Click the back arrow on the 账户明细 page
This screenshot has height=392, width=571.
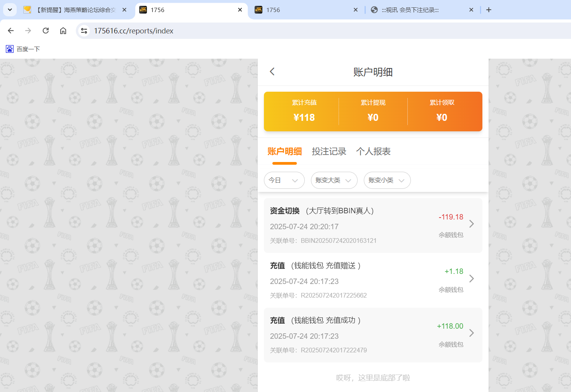pyautogui.click(x=272, y=71)
